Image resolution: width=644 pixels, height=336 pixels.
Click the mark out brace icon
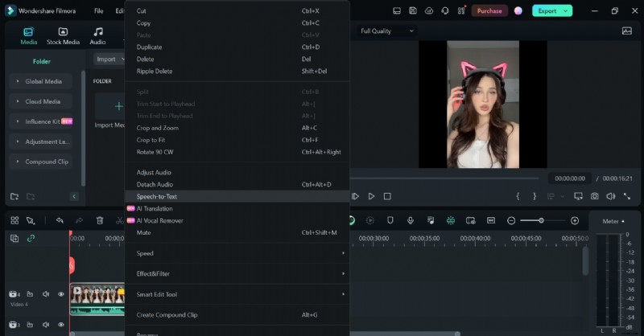[x=535, y=196]
